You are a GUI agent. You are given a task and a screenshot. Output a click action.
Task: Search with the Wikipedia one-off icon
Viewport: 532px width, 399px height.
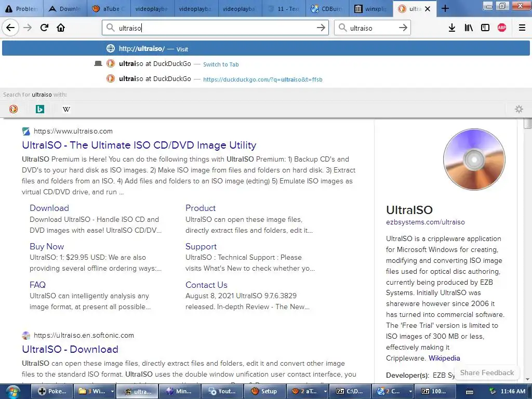coord(66,109)
